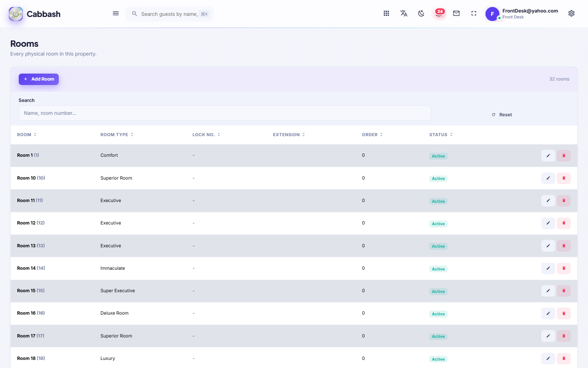Open the mail envelope icon

pos(456,14)
